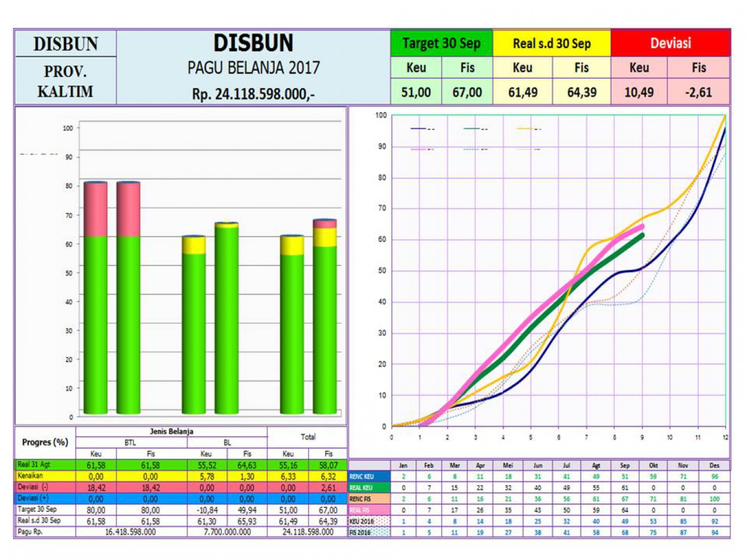Screen dimensions: 747x560
Task: Click the 'Rp. 24.118.598.000,-' amount in header
Action: tap(253, 94)
